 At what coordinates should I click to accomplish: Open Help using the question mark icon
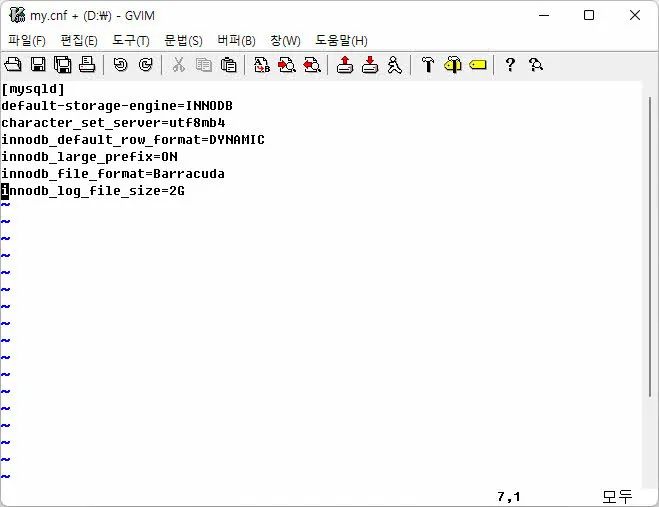pos(510,65)
